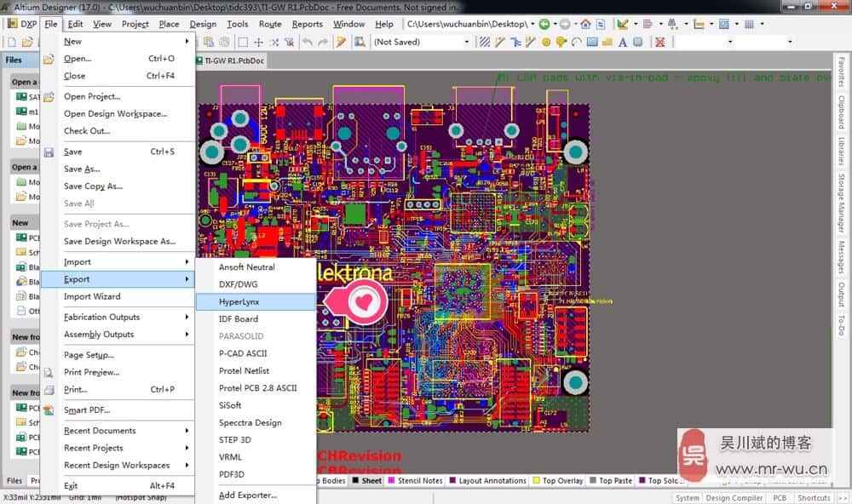This screenshot has height=504, width=852.
Task: Click the alignment tools icon
Action: click(x=648, y=24)
